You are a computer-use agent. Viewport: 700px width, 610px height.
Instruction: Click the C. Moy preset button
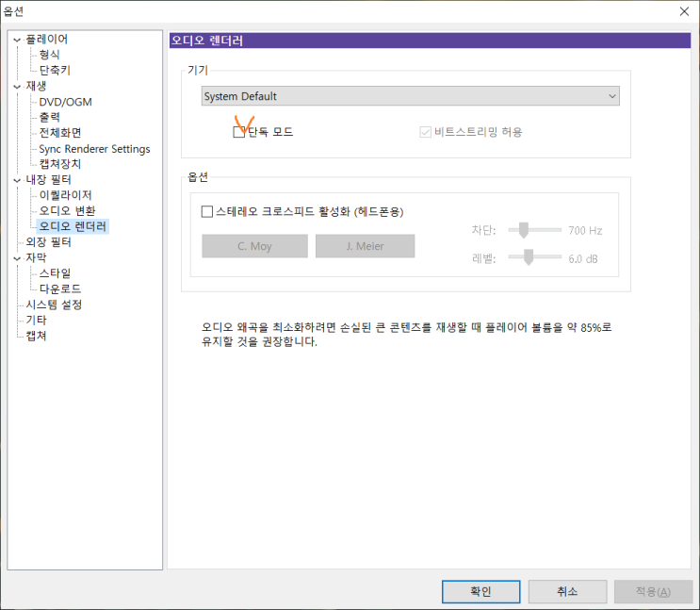pos(254,246)
